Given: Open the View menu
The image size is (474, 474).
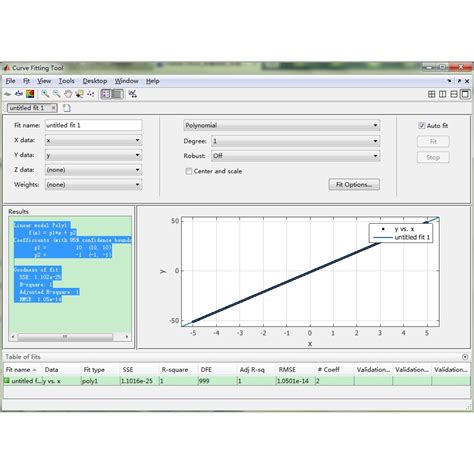Looking at the screenshot, I should pyautogui.click(x=44, y=81).
